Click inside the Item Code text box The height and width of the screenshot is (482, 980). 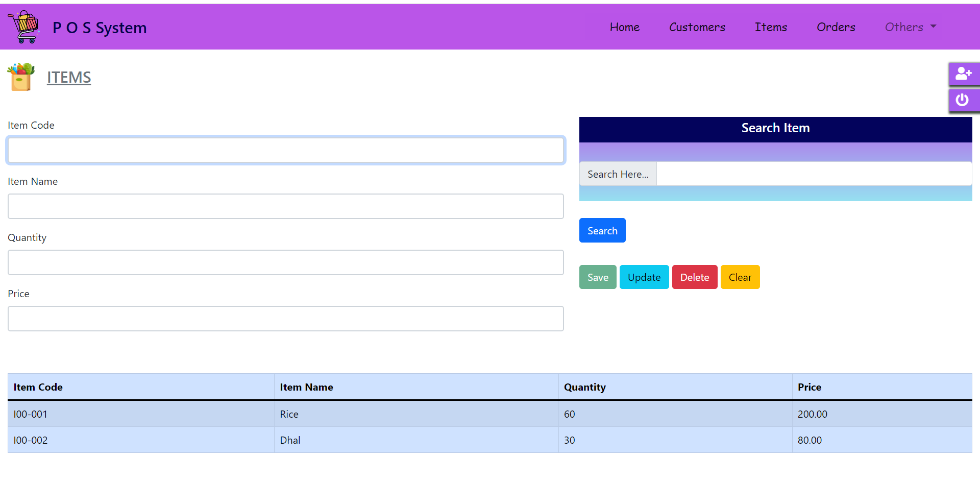pos(285,150)
